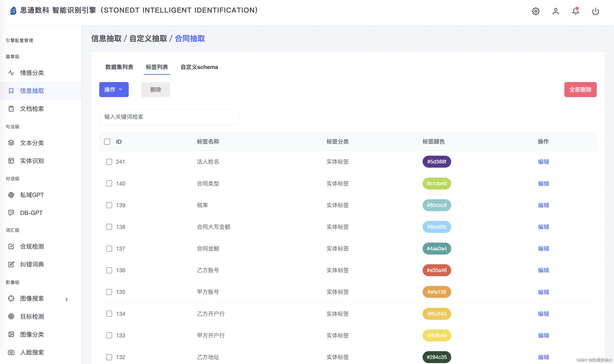Go to 目标检测 sidebar item
This screenshot has width=614, height=364.
[x=32, y=316]
